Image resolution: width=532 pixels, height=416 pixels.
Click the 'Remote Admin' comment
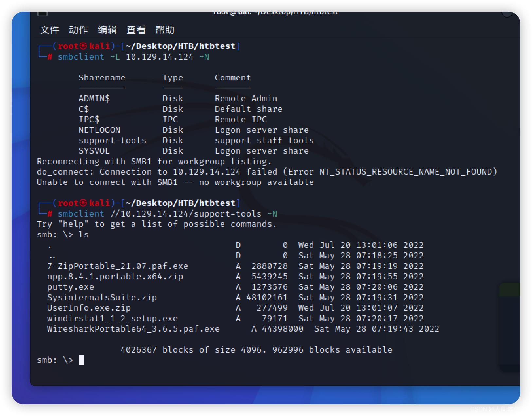[246, 98]
